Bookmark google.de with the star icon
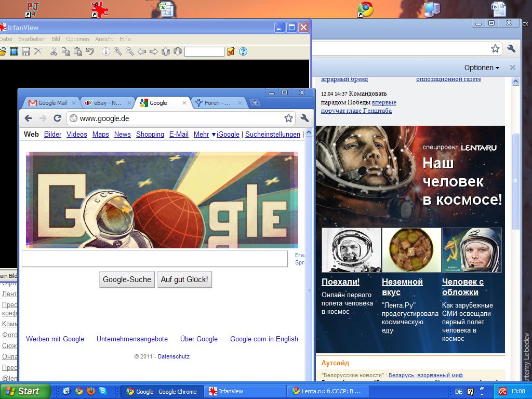This screenshot has height=399, width=532. [288, 118]
